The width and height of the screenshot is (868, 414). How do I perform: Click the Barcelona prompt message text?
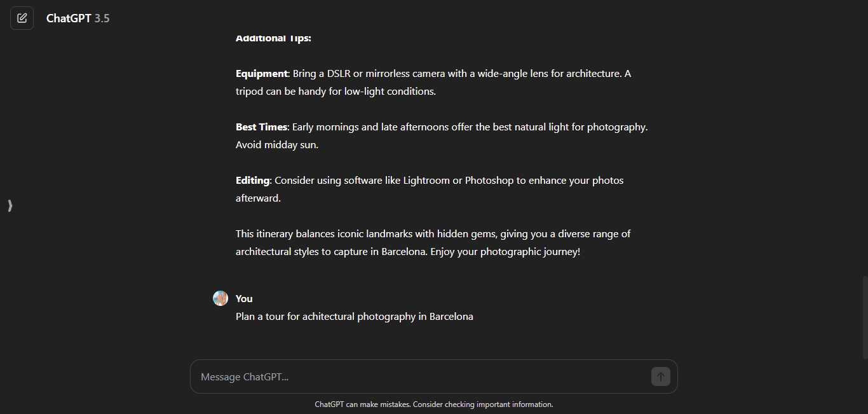pyautogui.click(x=354, y=316)
